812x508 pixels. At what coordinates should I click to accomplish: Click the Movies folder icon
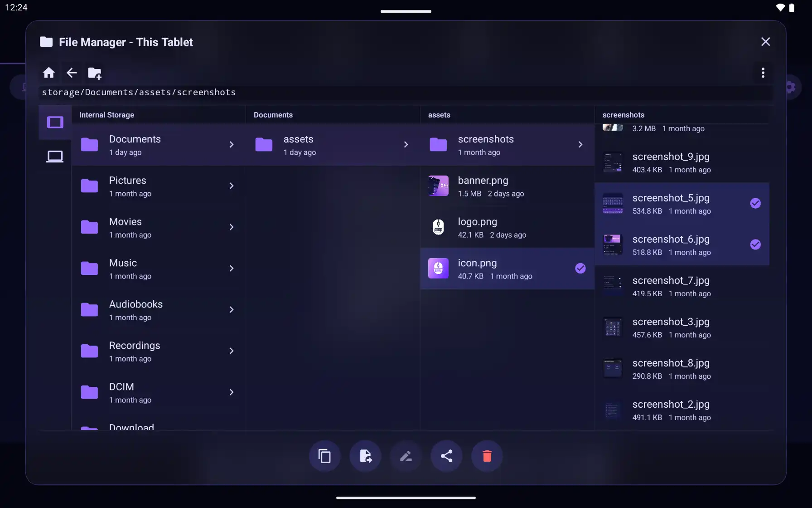click(x=89, y=227)
